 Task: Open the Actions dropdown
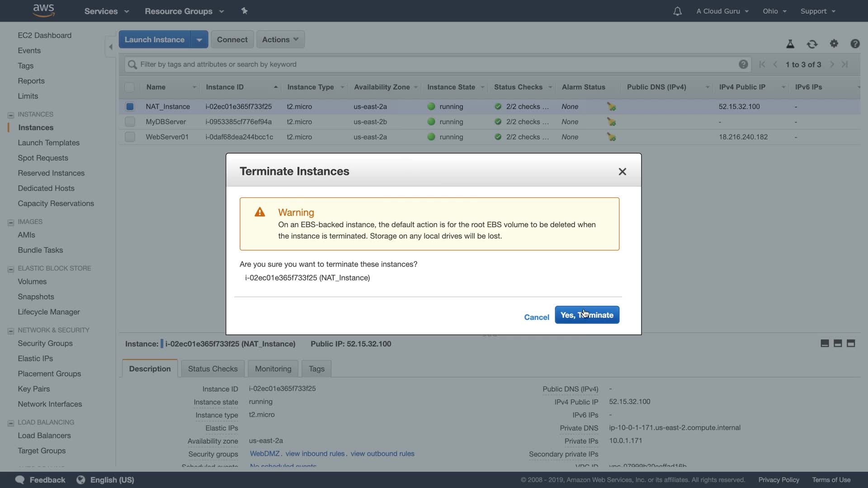click(280, 40)
